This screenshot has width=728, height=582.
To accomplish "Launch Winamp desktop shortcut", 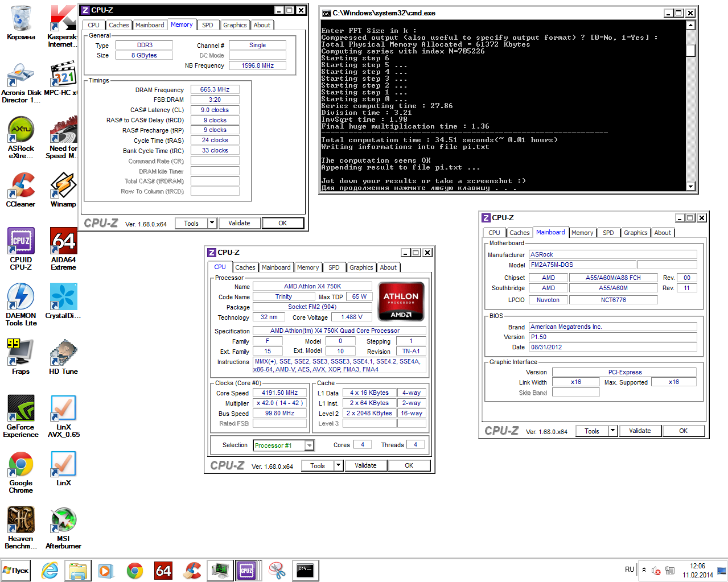I will click(x=63, y=190).
